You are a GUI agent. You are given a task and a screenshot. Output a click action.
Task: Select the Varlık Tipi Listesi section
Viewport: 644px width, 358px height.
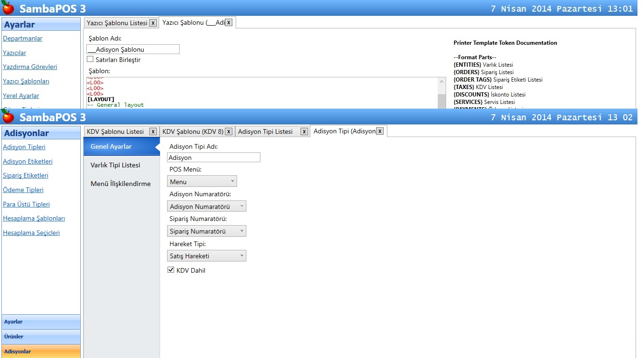(x=115, y=165)
